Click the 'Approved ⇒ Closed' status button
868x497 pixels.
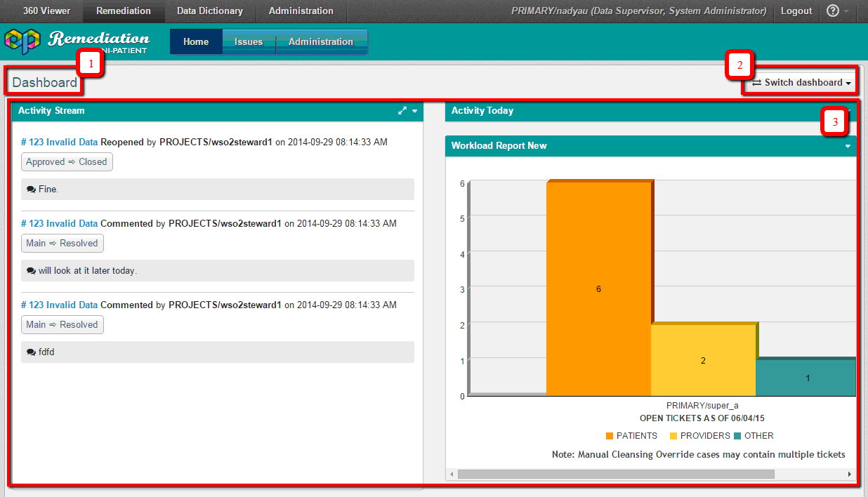[x=67, y=162]
